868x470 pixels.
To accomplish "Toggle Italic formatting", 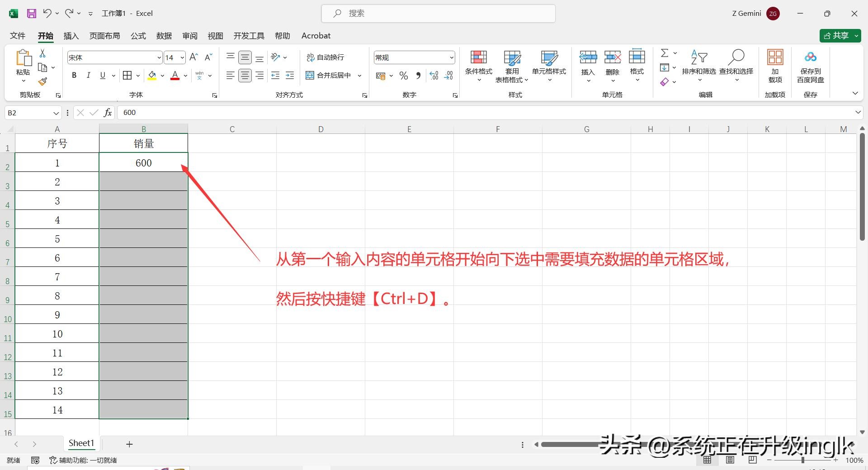I will tap(89, 76).
